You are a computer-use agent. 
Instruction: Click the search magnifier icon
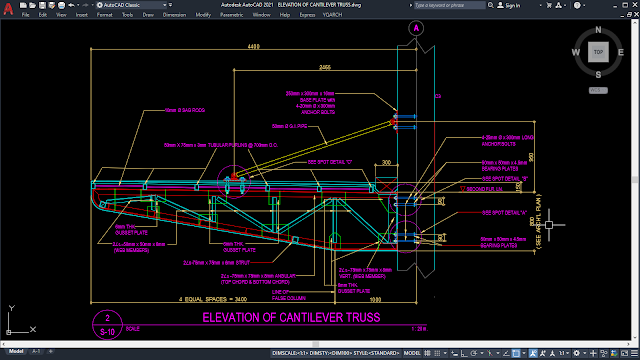click(491, 5)
